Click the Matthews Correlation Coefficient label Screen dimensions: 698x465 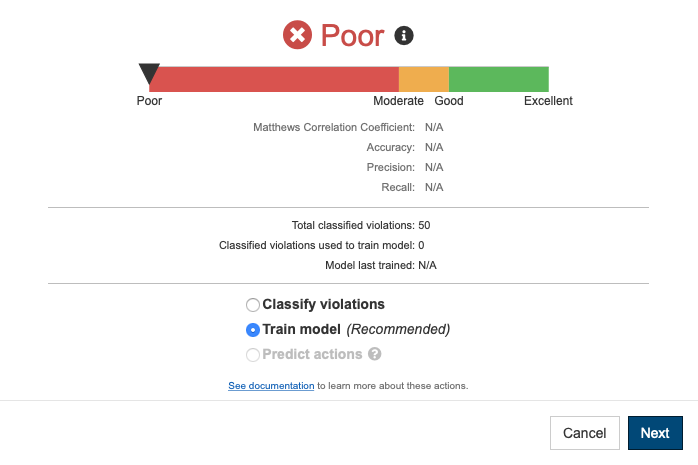(x=334, y=127)
